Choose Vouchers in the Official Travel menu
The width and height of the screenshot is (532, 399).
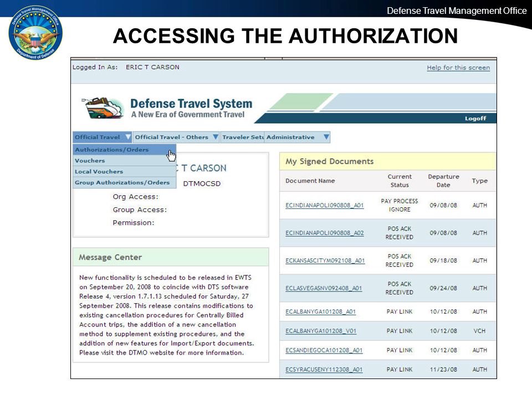point(125,161)
